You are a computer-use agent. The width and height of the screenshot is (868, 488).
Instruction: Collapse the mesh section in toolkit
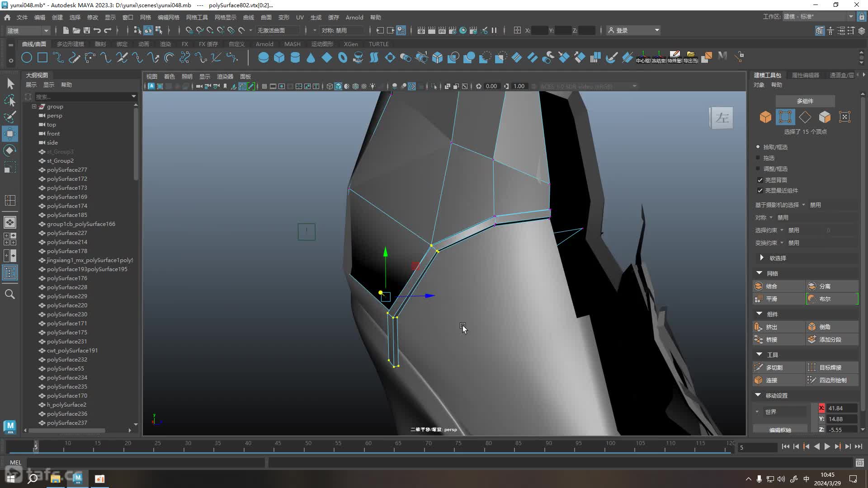coord(759,273)
